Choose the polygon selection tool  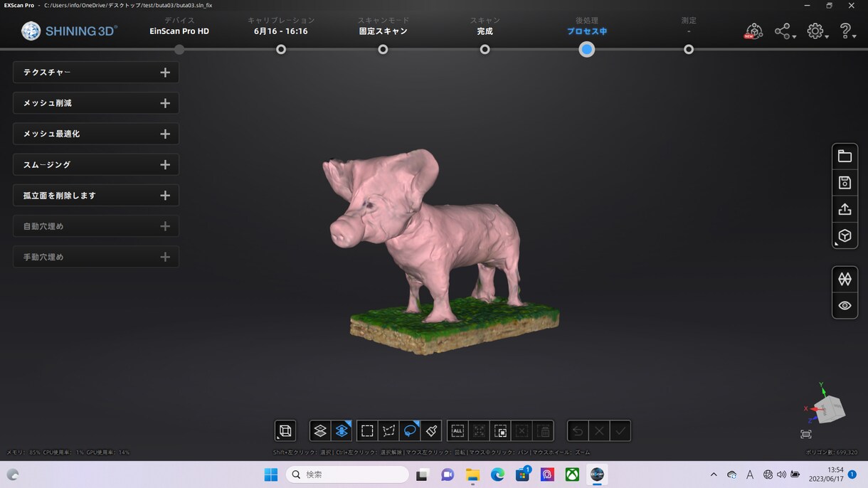(x=388, y=430)
